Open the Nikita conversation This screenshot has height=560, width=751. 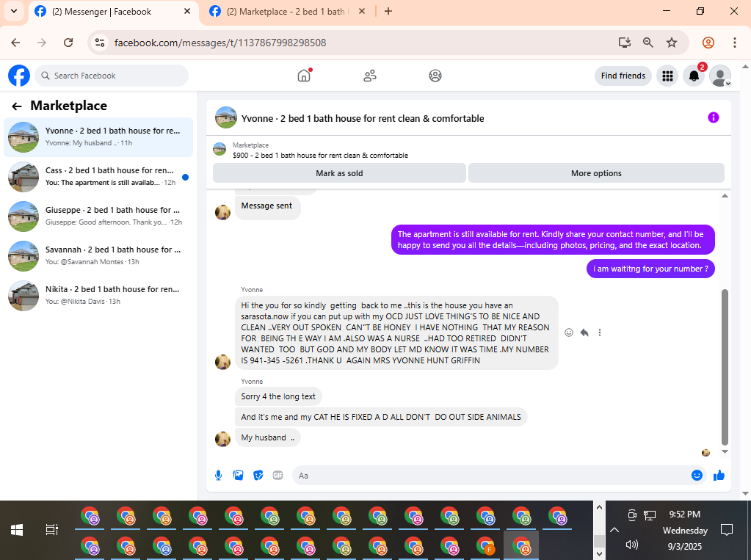98,296
